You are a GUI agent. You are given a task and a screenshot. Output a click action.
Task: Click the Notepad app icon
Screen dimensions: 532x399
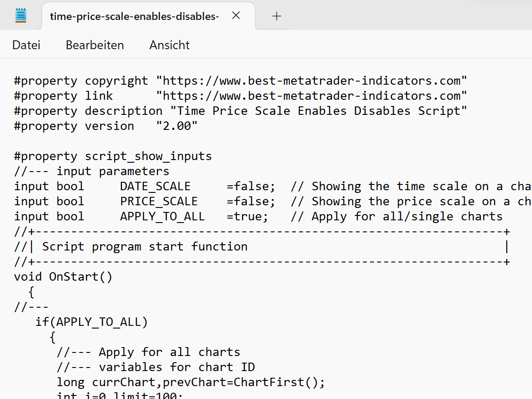click(20, 16)
